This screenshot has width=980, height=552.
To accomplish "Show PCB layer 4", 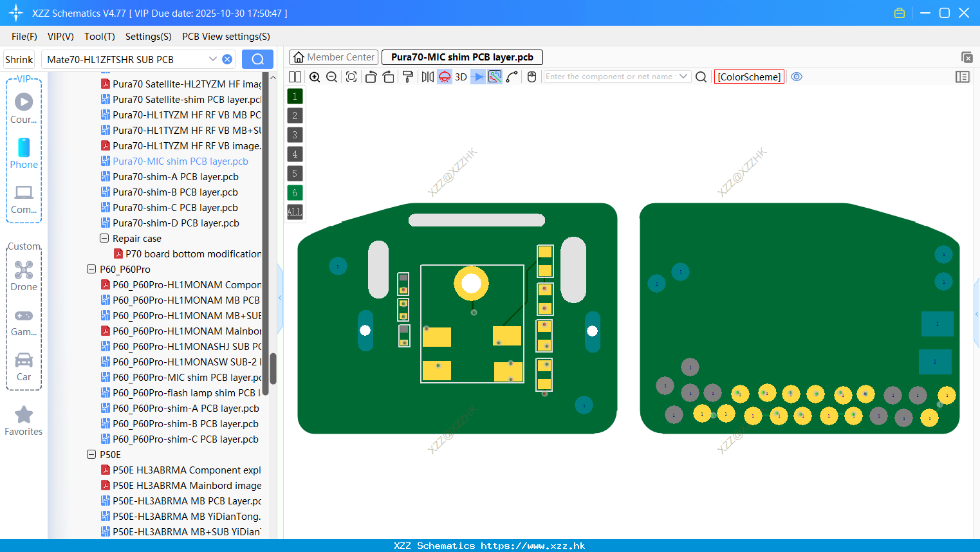I will [295, 154].
